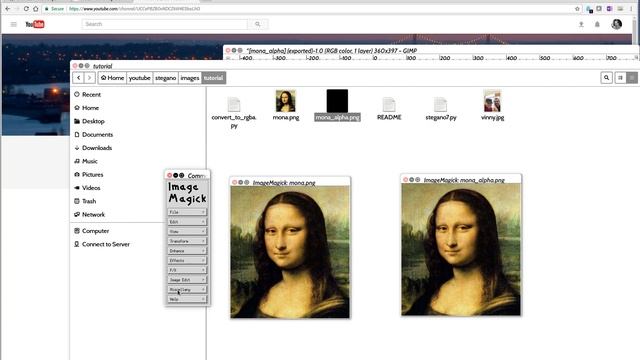Click the browser back arrow
The width and height of the screenshot is (640, 360).
[x=7, y=9]
